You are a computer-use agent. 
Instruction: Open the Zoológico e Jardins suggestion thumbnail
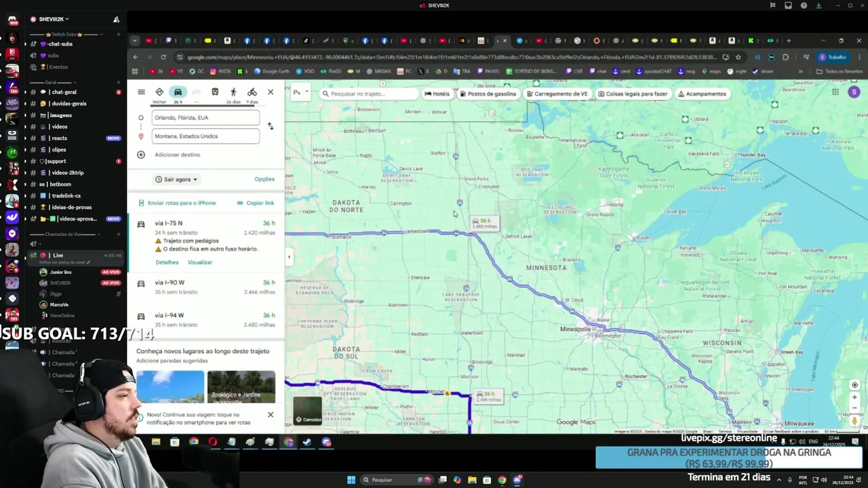click(x=241, y=387)
